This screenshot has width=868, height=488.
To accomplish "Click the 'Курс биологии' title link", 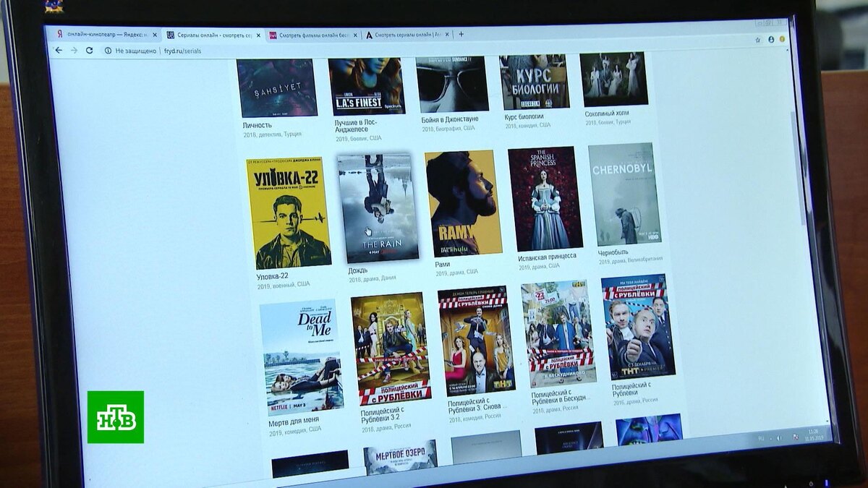I will pyautogui.click(x=524, y=116).
